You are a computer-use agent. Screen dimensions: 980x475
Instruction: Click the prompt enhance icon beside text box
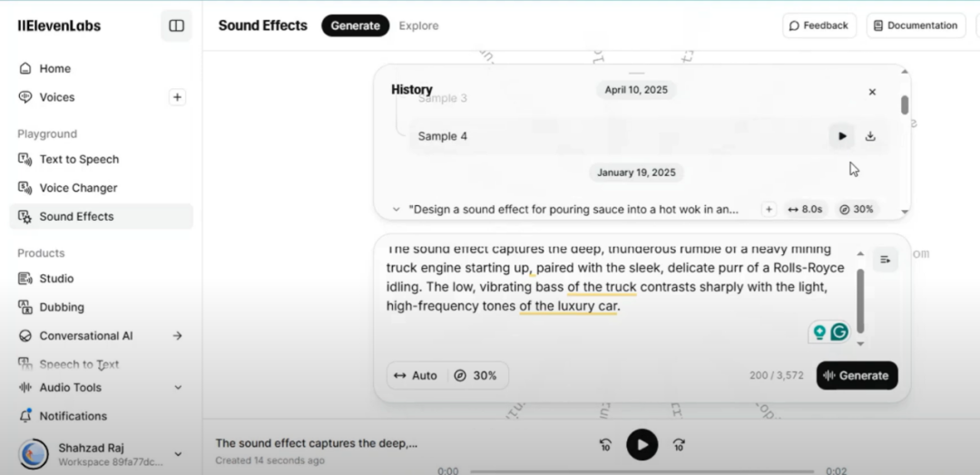click(x=885, y=260)
